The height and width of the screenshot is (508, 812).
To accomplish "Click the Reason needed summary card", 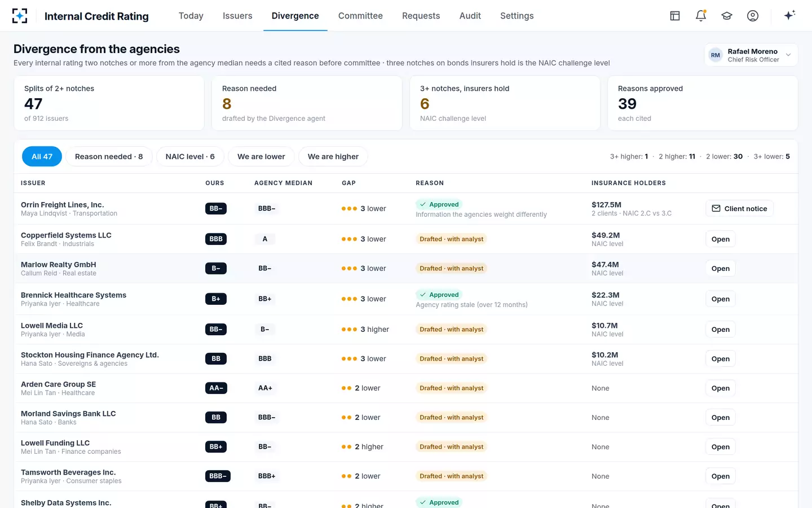I will point(307,103).
